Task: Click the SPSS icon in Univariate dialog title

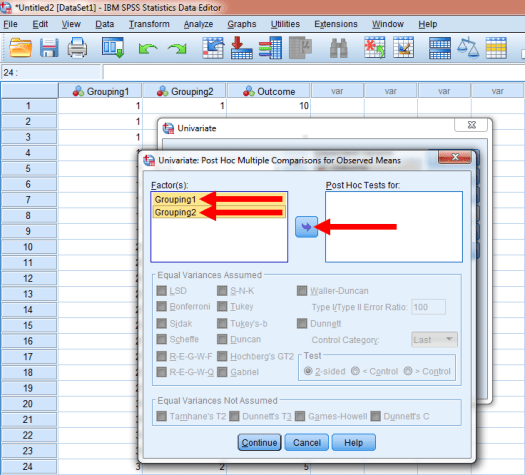Action: click(168, 128)
